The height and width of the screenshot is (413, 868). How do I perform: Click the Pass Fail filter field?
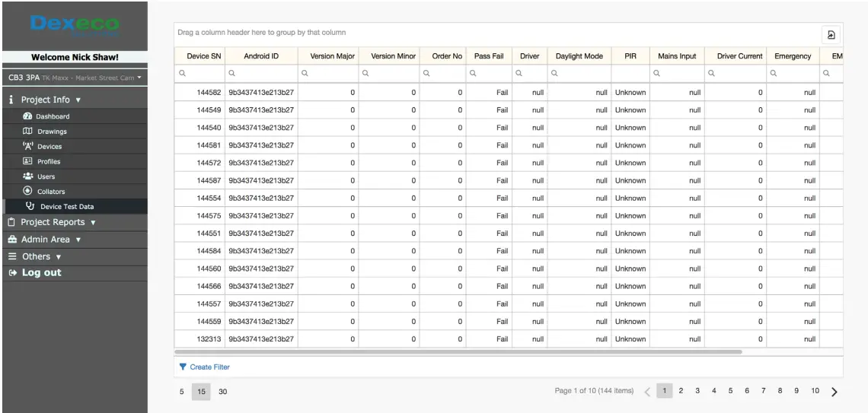489,73
